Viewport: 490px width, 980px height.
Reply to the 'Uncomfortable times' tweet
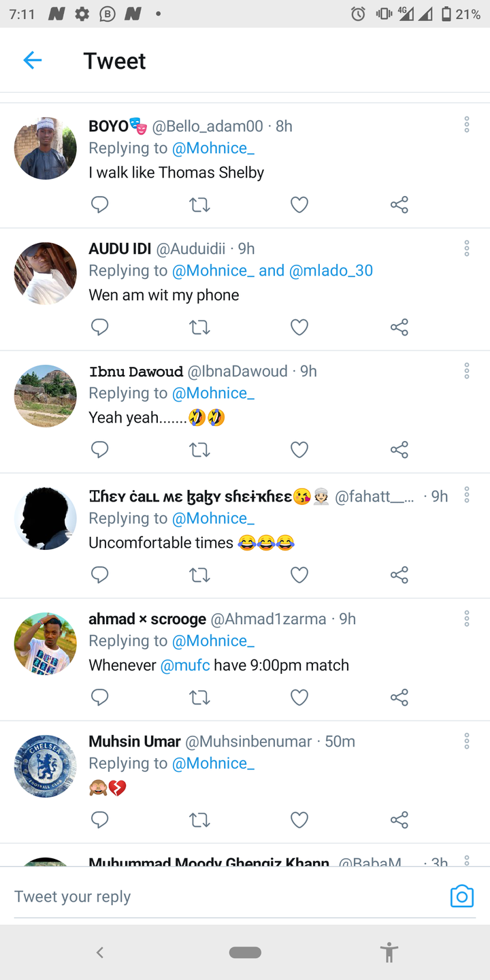click(x=100, y=575)
